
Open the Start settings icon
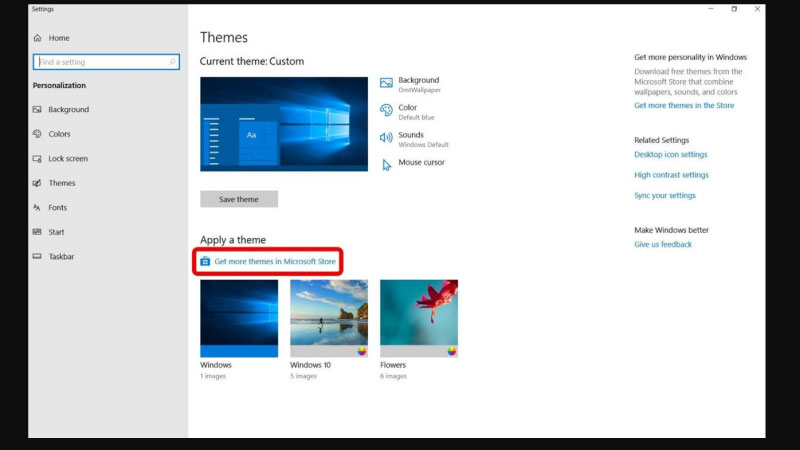(x=37, y=232)
